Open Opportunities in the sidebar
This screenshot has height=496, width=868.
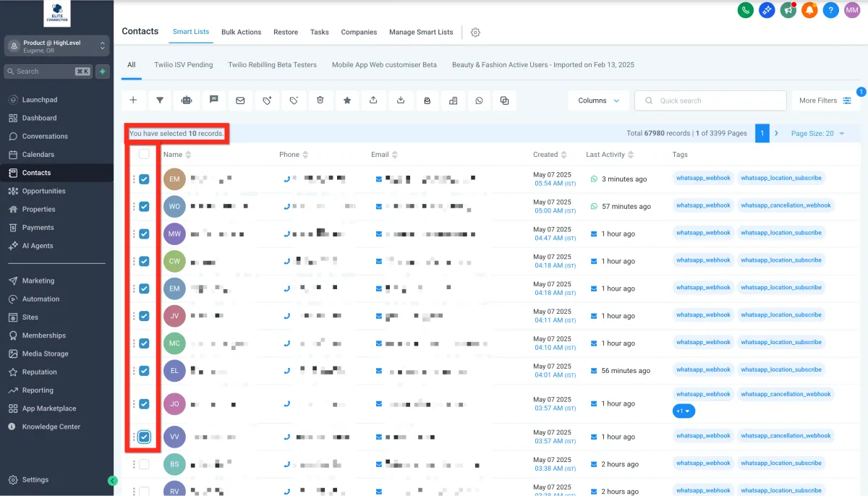click(x=43, y=191)
